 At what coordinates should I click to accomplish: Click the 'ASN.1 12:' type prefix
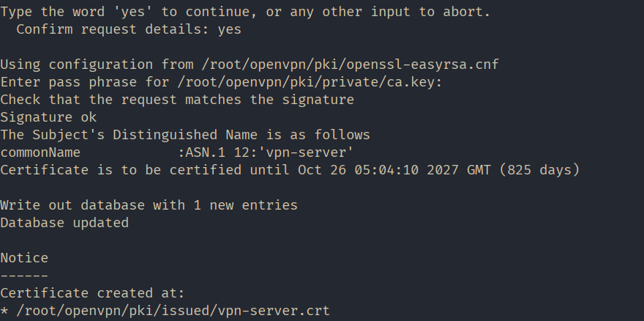[217, 152]
